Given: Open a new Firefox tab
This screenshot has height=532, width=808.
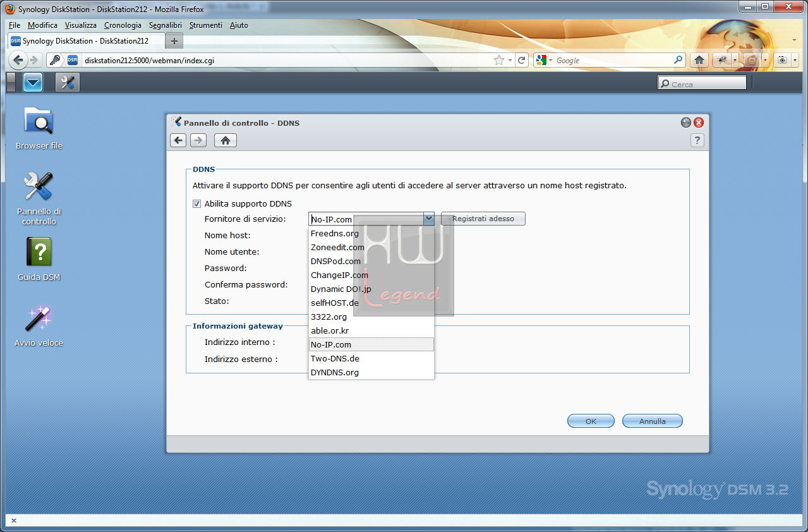Looking at the screenshot, I should coord(174,41).
